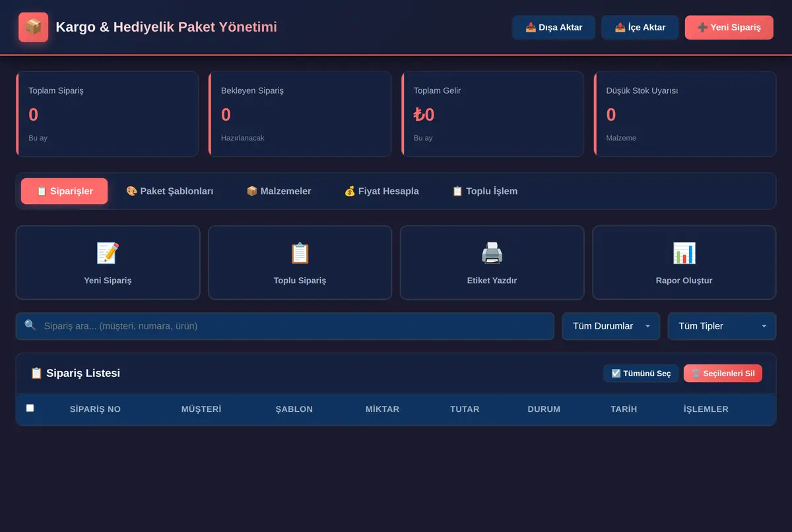Click the red Yeni Sipariş header button
Viewport: 792px width, 532px height.
pos(729,28)
